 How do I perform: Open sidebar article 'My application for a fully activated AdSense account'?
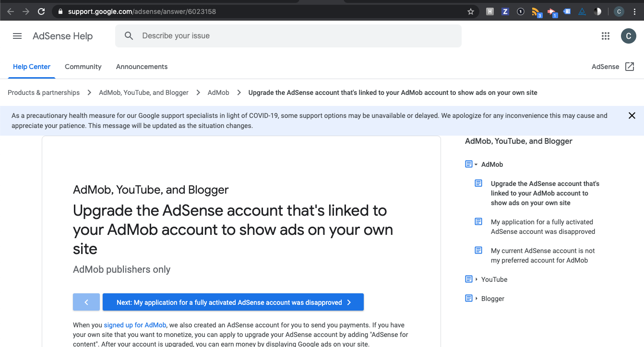pos(543,227)
